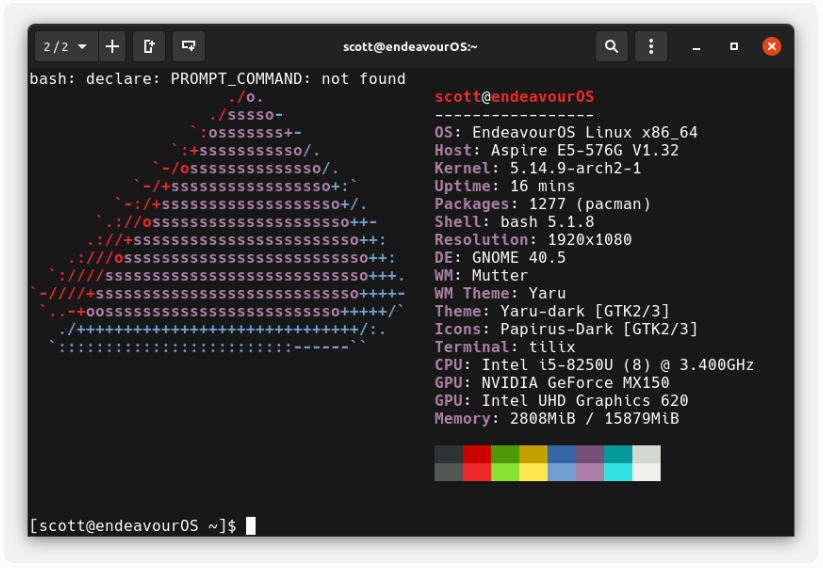Click the 'GPU: NVIDIA GeForce MX150' line
823x568 pixels.
pos(552,382)
